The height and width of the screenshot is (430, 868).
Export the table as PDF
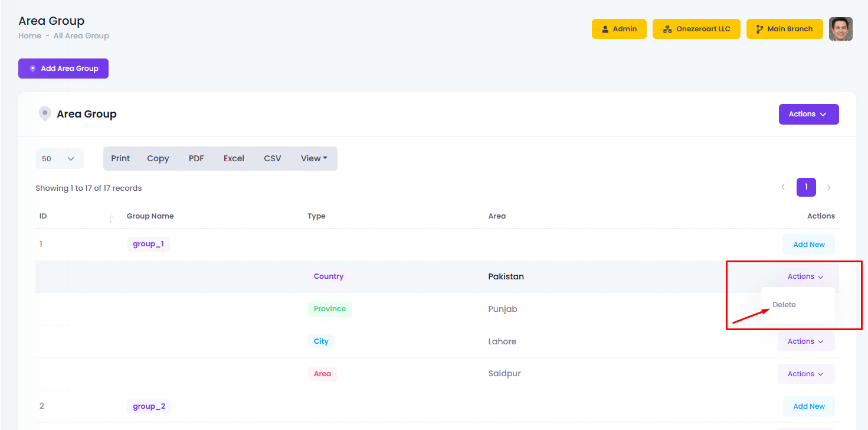pos(196,159)
